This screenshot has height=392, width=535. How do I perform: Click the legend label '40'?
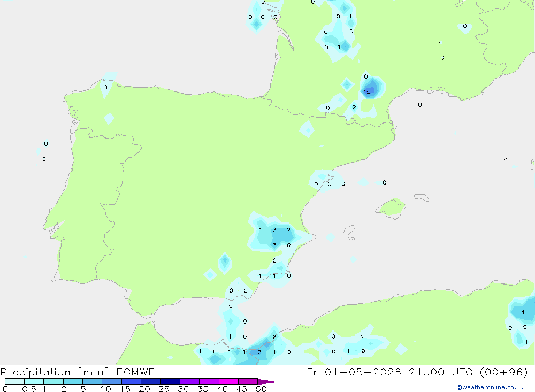(x=222, y=389)
